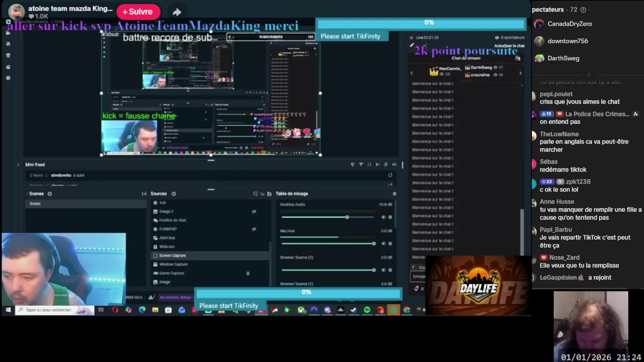Image resolution: width=644 pixels, height=362 pixels.
Task: Open Mic/Aux settings gear
Action: click(390, 243)
